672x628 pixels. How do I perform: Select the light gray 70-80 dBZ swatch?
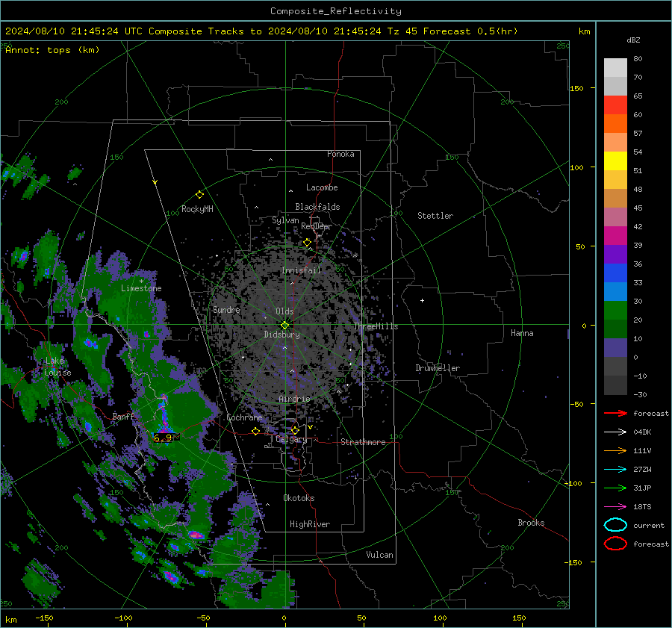(615, 68)
